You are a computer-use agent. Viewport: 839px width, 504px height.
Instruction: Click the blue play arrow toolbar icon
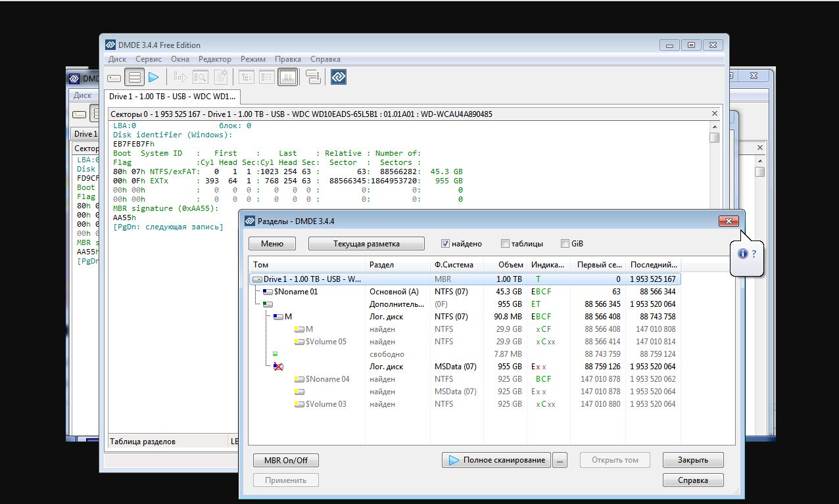pos(154,78)
